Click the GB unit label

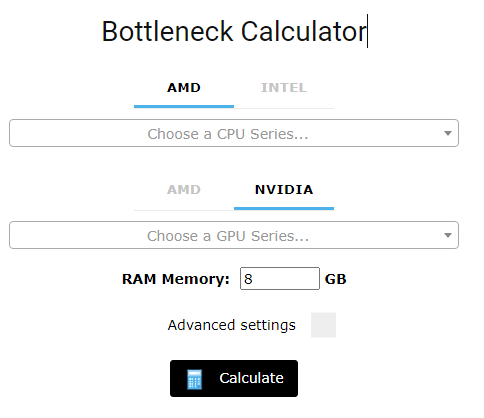tap(336, 279)
